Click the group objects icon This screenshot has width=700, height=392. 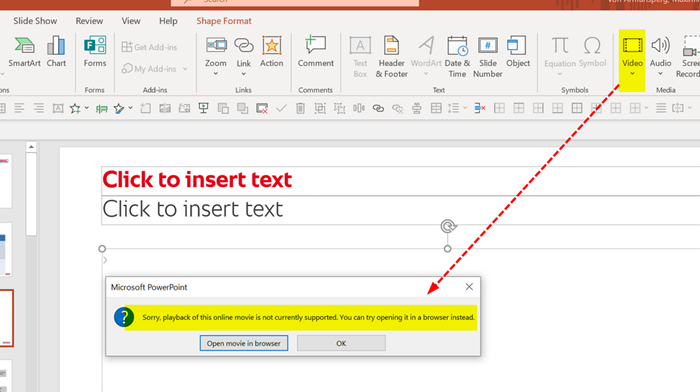point(320,108)
